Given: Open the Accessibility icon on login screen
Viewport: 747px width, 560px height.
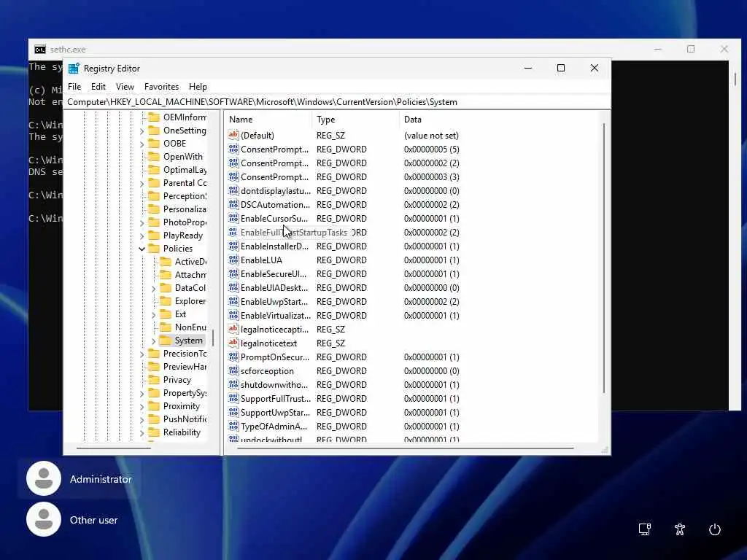Looking at the screenshot, I should [x=680, y=529].
